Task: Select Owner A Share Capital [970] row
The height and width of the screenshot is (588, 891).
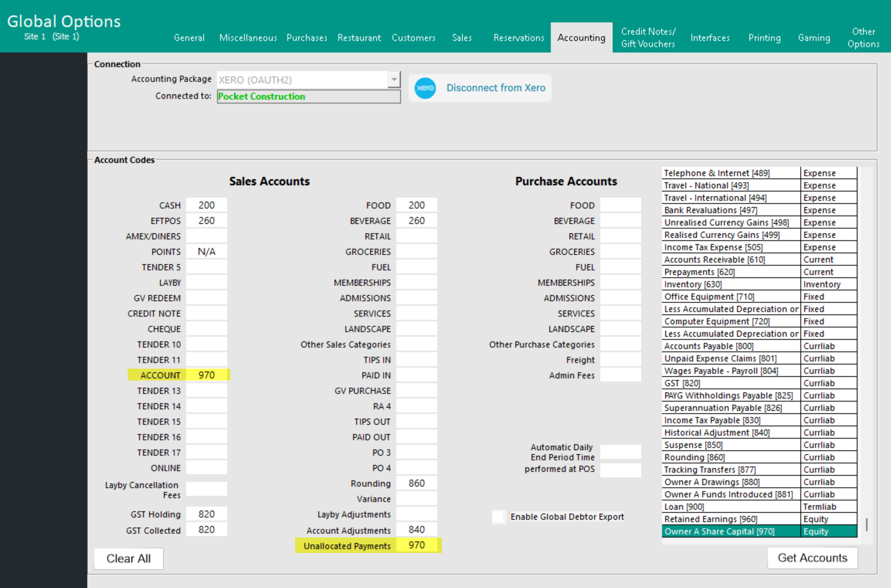Action: (x=730, y=531)
